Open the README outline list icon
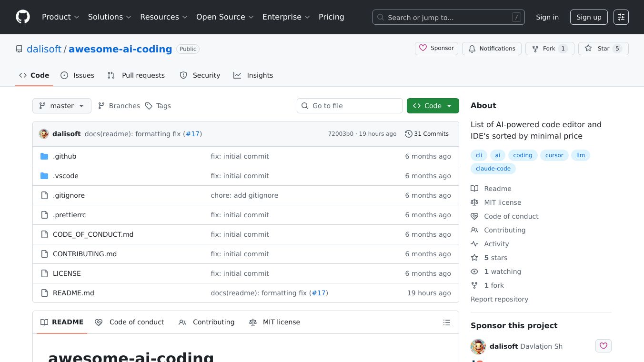644x362 pixels. [x=447, y=322]
